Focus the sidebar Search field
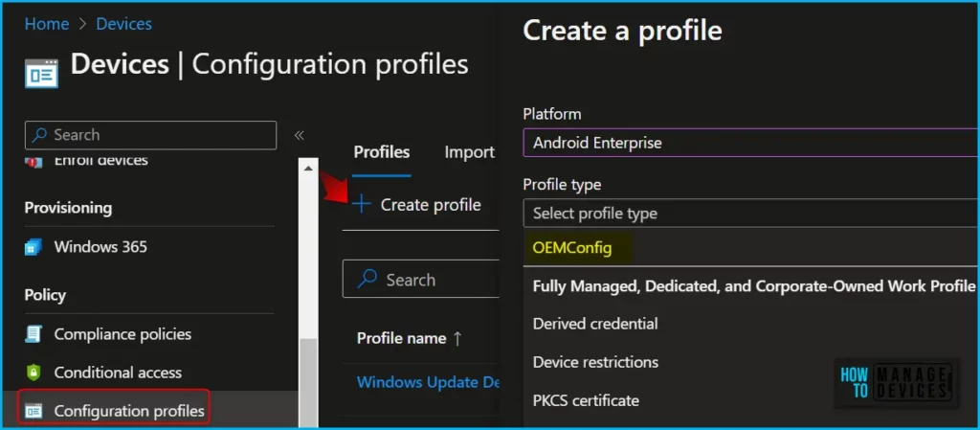 point(150,135)
